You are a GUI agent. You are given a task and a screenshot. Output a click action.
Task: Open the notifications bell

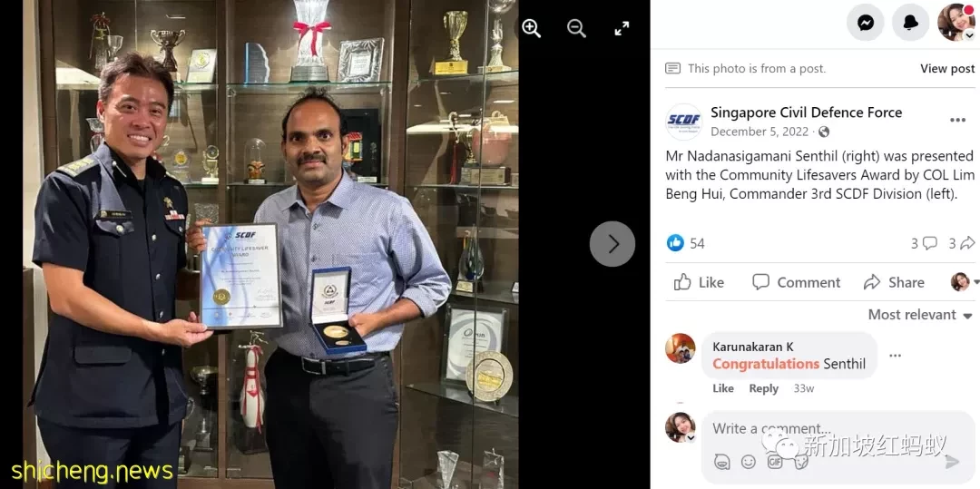[910, 23]
